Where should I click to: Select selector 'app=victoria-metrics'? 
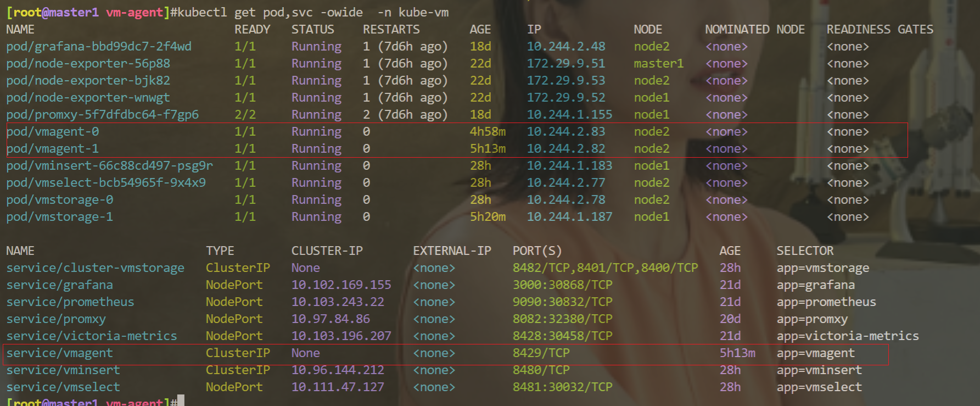tap(848, 336)
